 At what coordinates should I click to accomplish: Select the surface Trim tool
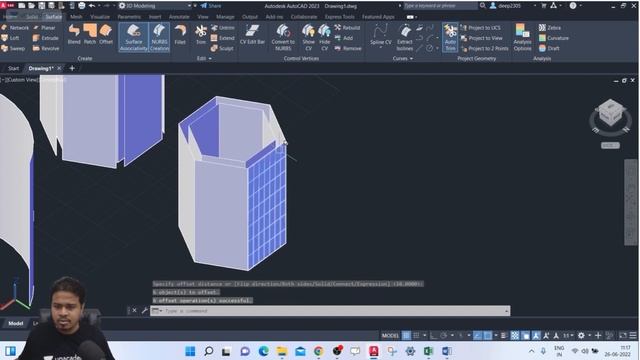(x=201, y=34)
